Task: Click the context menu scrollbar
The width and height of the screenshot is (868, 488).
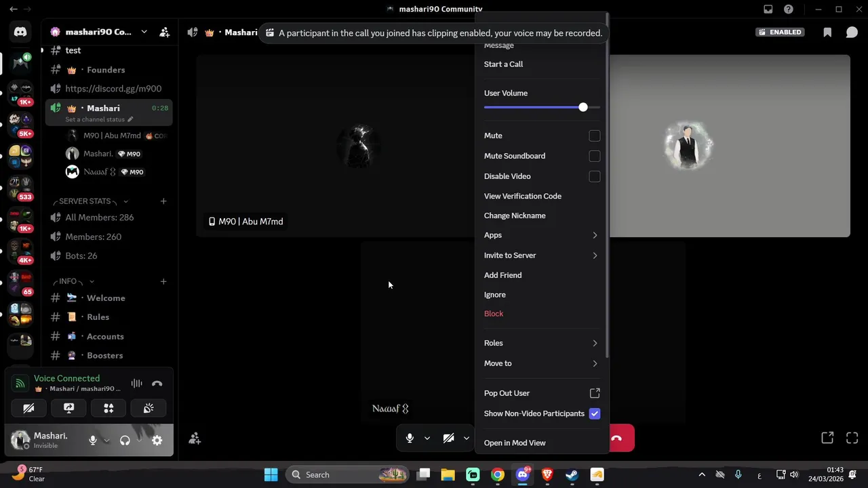Action: click(x=607, y=186)
